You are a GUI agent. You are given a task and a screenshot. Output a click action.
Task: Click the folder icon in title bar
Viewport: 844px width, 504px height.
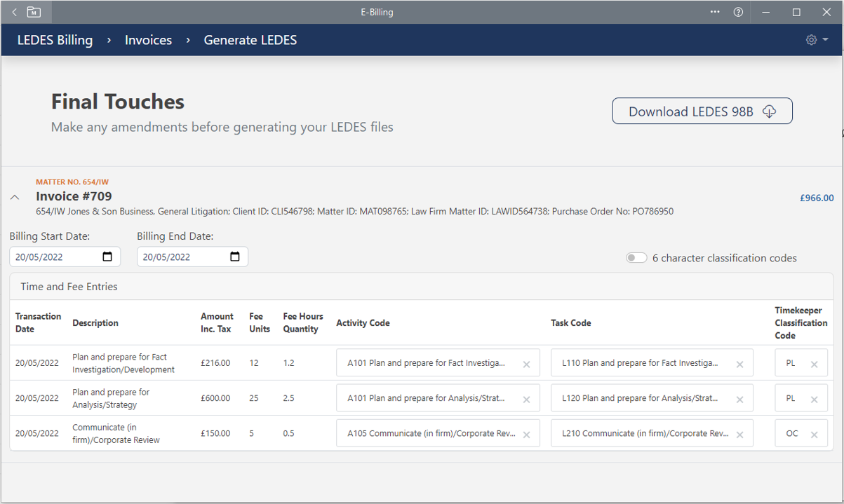coord(34,12)
